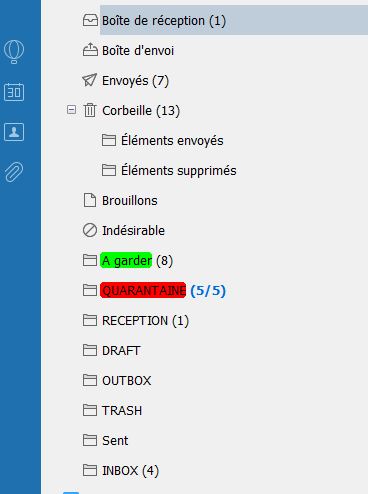
Task: Open the calendar icon in the blue sidebar
Action: pyautogui.click(x=14, y=92)
